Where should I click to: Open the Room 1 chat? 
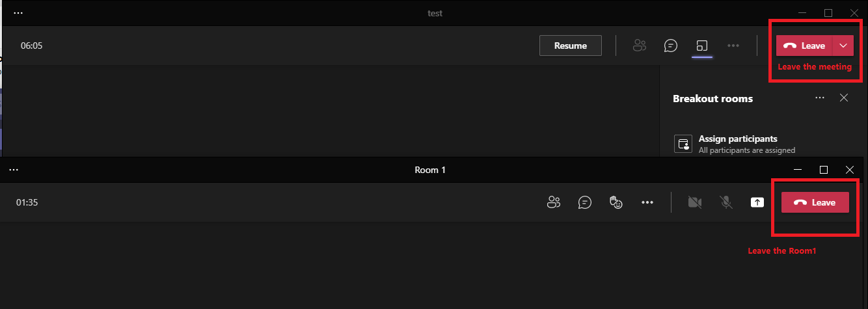[585, 202]
